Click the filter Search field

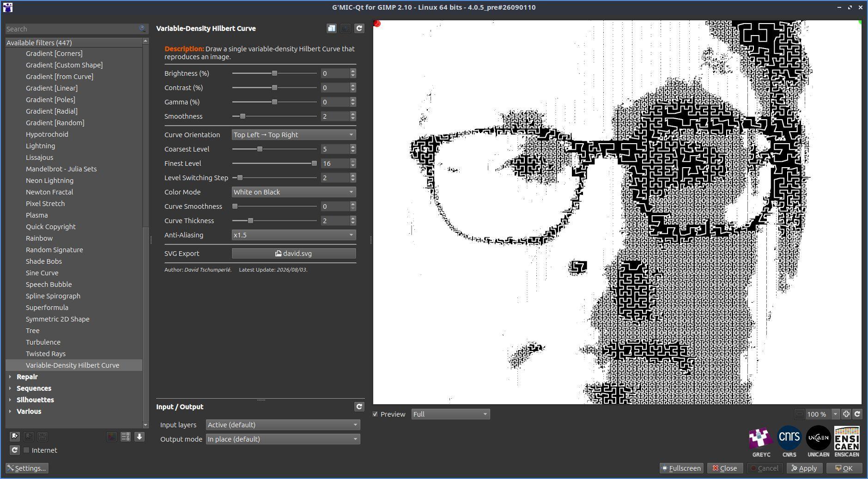tap(72, 29)
